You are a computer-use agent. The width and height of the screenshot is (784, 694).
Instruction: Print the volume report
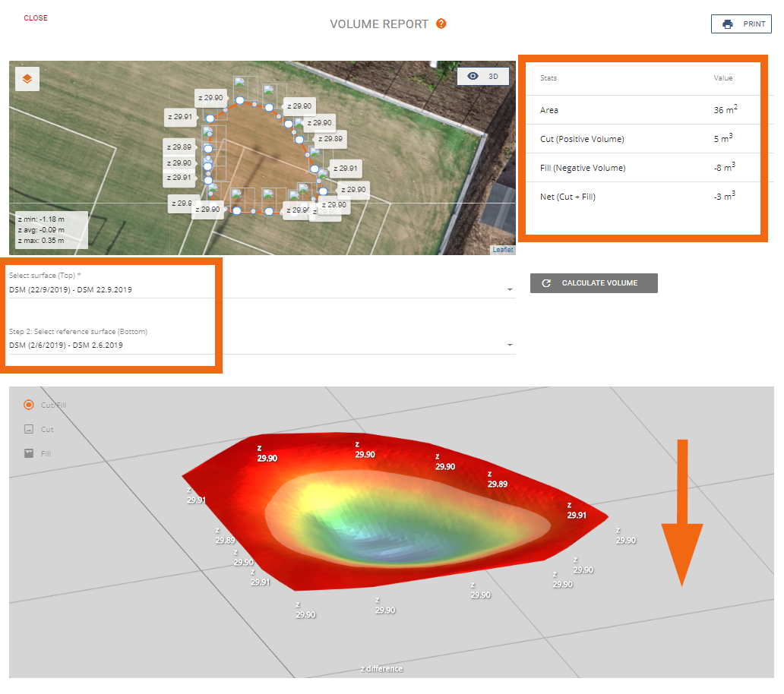(741, 24)
